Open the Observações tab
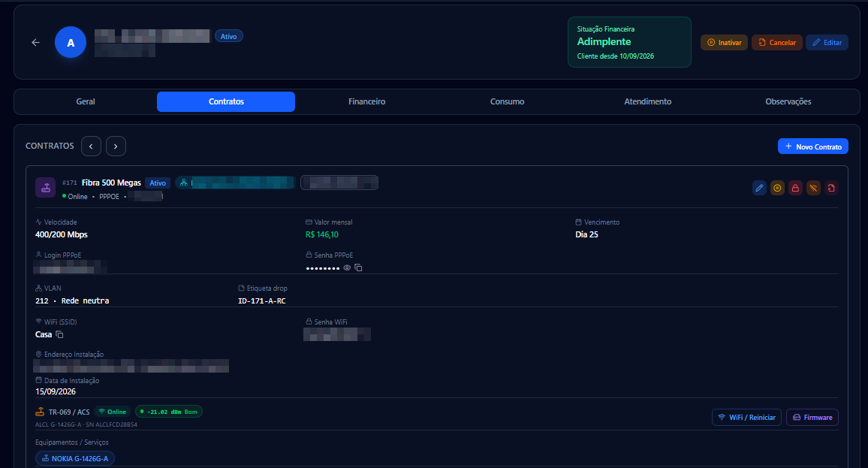The height and width of the screenshot is (468, 868). 788,102
